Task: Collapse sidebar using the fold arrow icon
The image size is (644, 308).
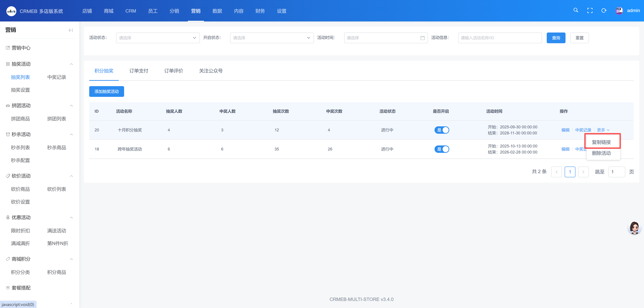Action: pyautogui.click(x=70, y=30)
